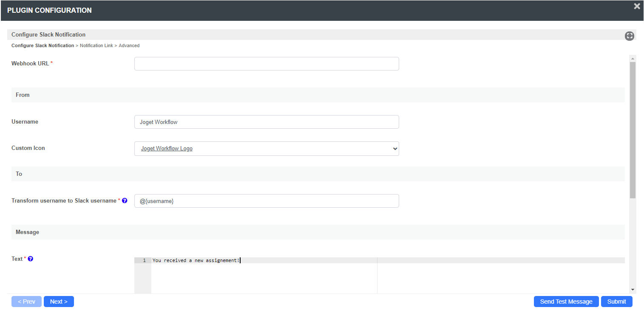Screen dimensions: 644x327
Task: Click the To section header
Action: point(318,174)
